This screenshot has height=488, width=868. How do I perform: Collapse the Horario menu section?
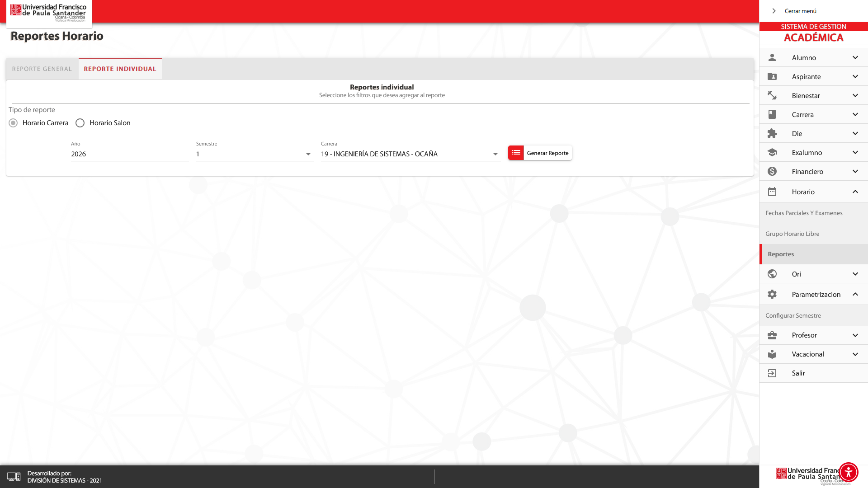[x=855, y=192]
